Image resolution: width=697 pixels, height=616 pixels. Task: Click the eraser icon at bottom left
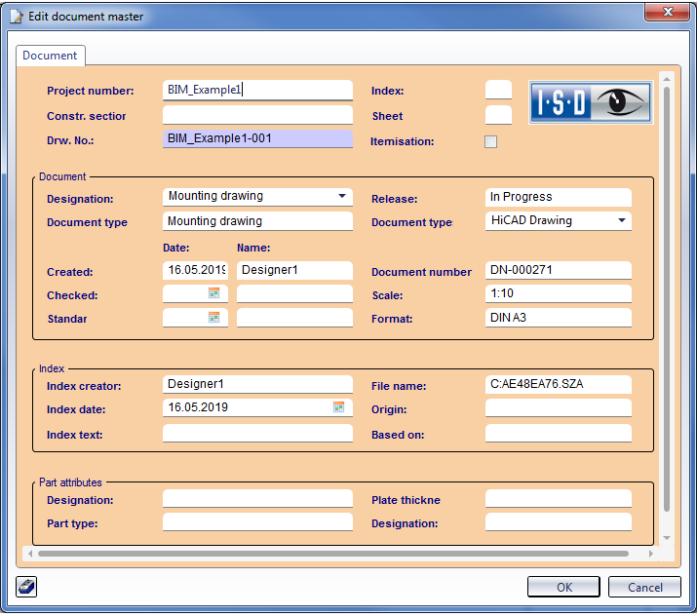point(26,586)
